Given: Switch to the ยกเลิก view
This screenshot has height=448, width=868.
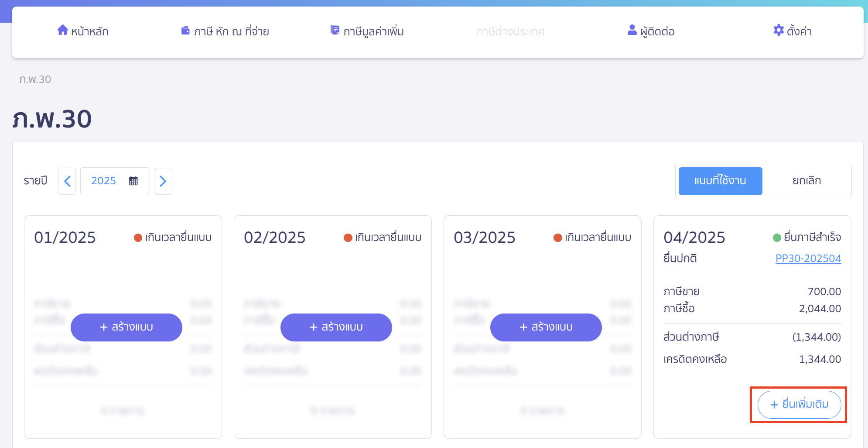Looking at the screenshot, I should [806, 181].
